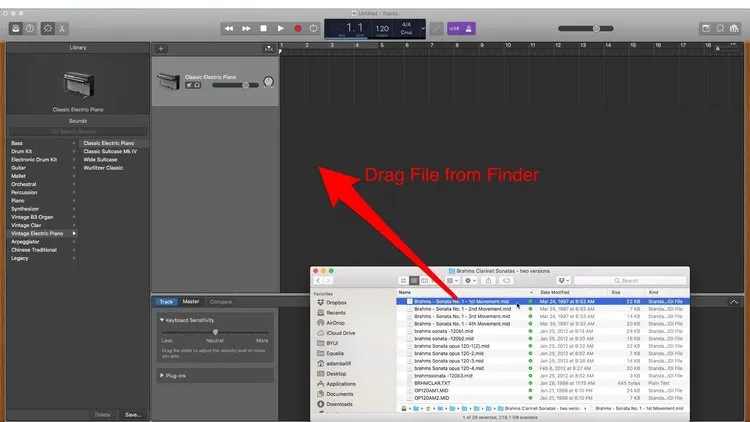Click the library Save button

coord(132,415)
